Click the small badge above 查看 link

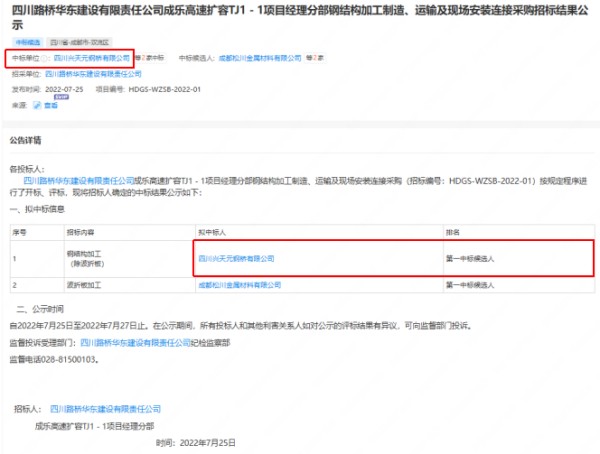click(61, 97)
